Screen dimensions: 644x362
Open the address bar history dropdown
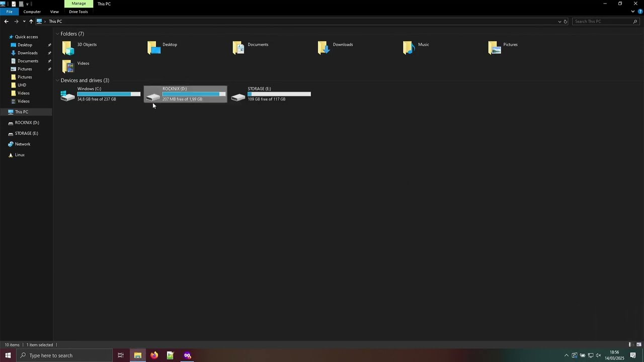point(559,22)
